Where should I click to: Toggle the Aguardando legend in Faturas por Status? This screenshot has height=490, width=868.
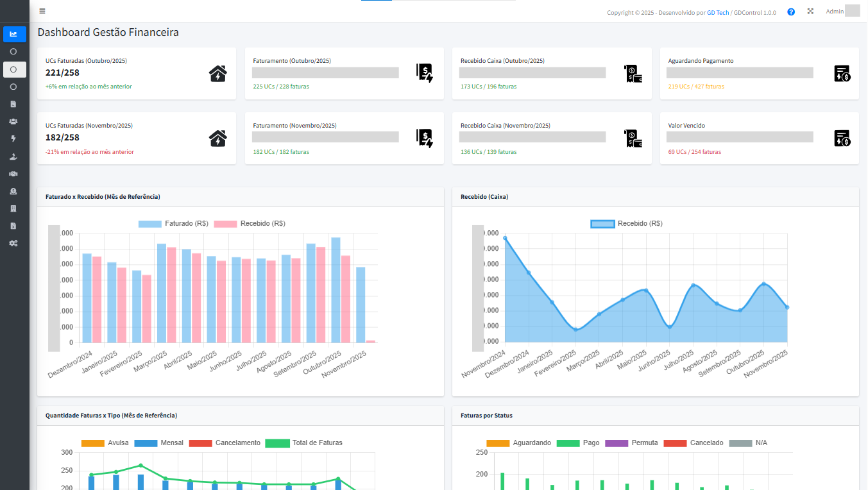tap(519, 443)
